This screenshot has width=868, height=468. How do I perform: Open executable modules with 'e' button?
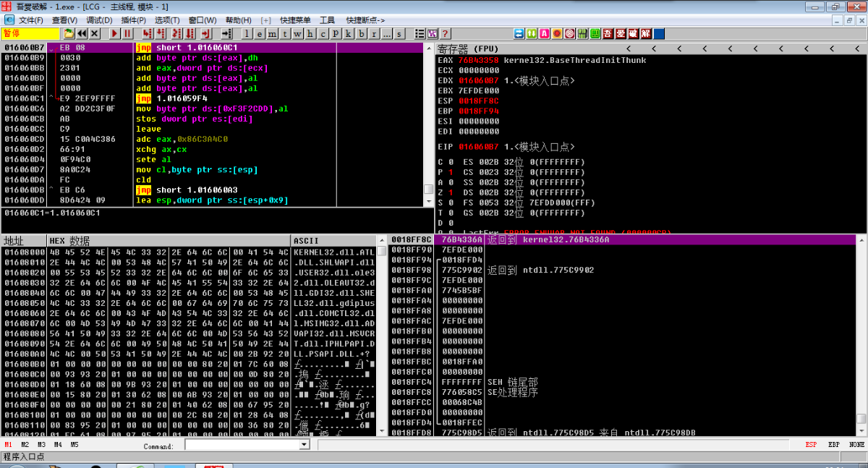click(260, 33)
